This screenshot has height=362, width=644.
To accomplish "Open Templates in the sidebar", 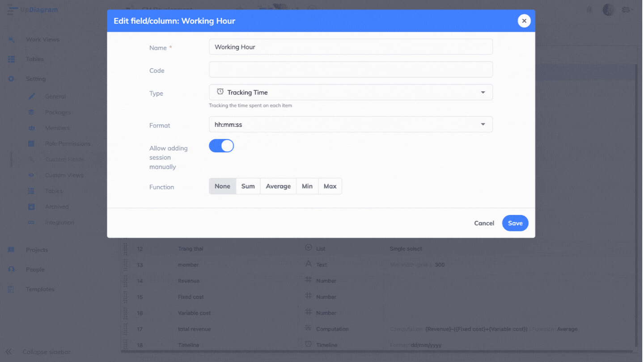I will pos(40,289).
